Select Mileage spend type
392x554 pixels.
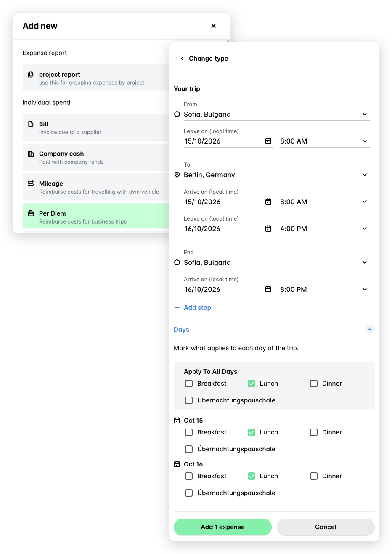click(x=96, y=187)
